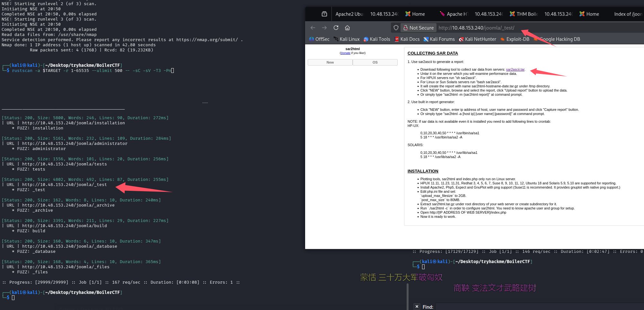Open the Exploit-DB bookmark

(515, 39)
